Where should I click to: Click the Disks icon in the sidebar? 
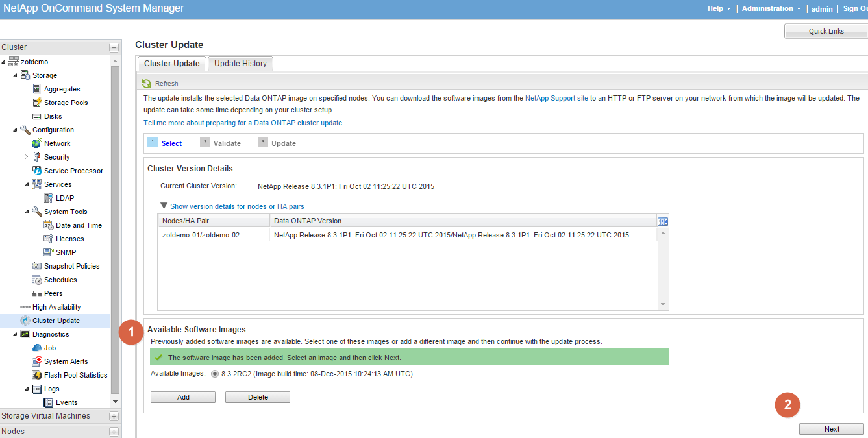pyautogui.click(x=38, y=116)
